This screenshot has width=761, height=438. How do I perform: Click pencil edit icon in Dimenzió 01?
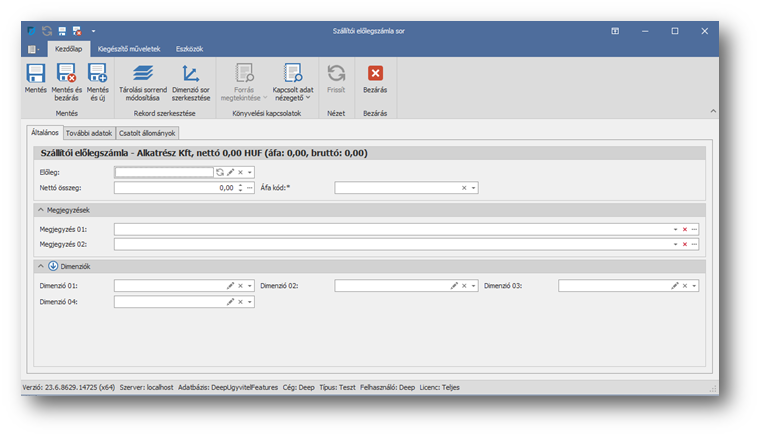[x=230, y=286]
